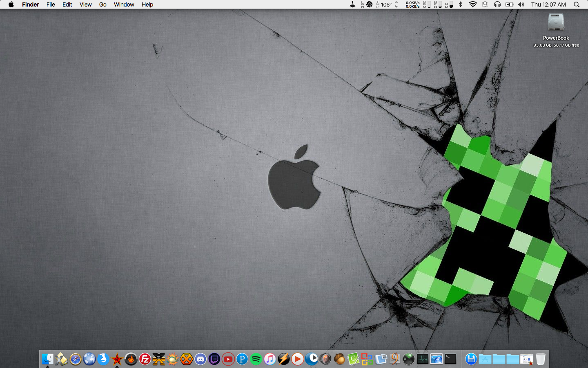Open the Apple menu
This screenshot has width=588, height=368.
tap(11, 4)
